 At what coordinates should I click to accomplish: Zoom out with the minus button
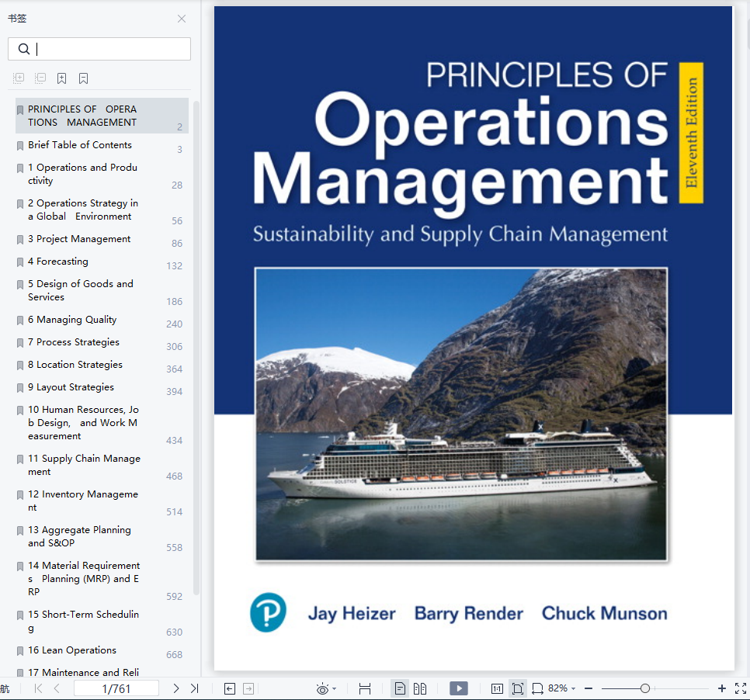click(x=589, y=688)
